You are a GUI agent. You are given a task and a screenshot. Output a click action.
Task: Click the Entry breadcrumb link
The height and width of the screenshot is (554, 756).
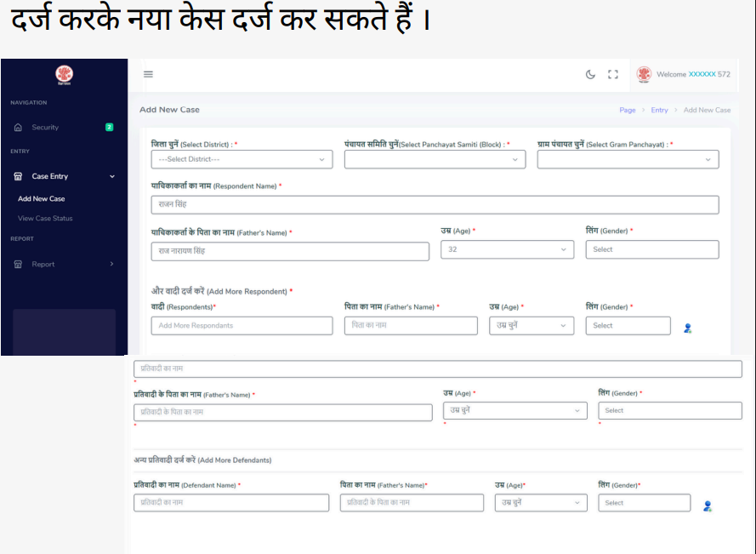click(x=658, y=110)
